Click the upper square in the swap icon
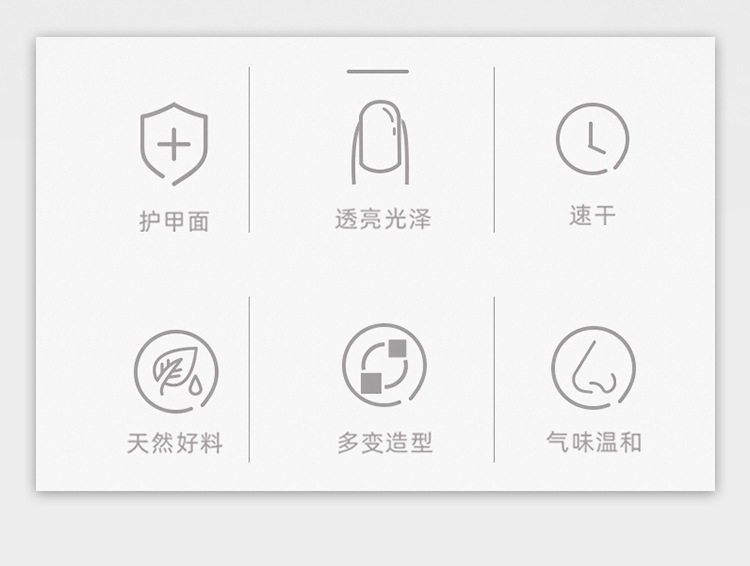The height and width of the screenshot is (566, 750). click(x=397, y=348)
